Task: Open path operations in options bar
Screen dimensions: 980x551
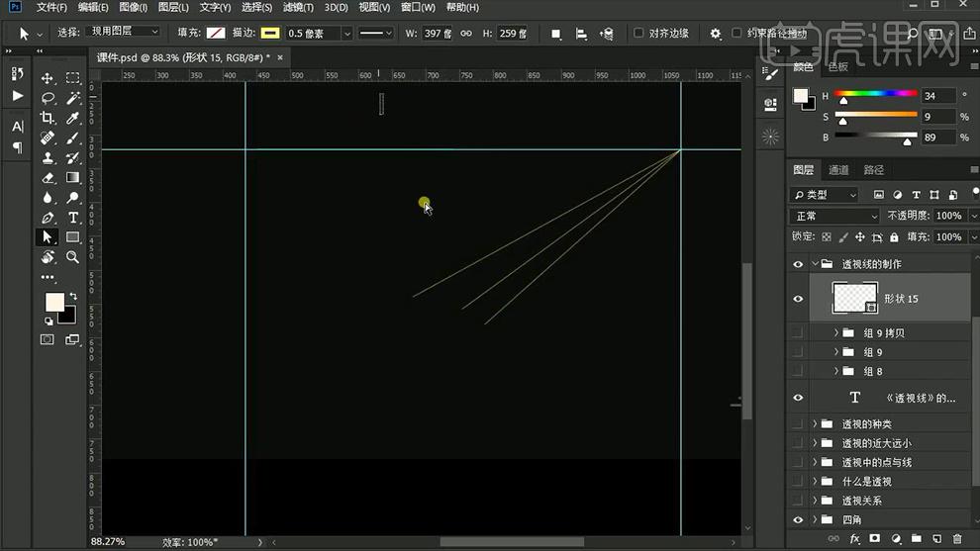Action: 555,34
